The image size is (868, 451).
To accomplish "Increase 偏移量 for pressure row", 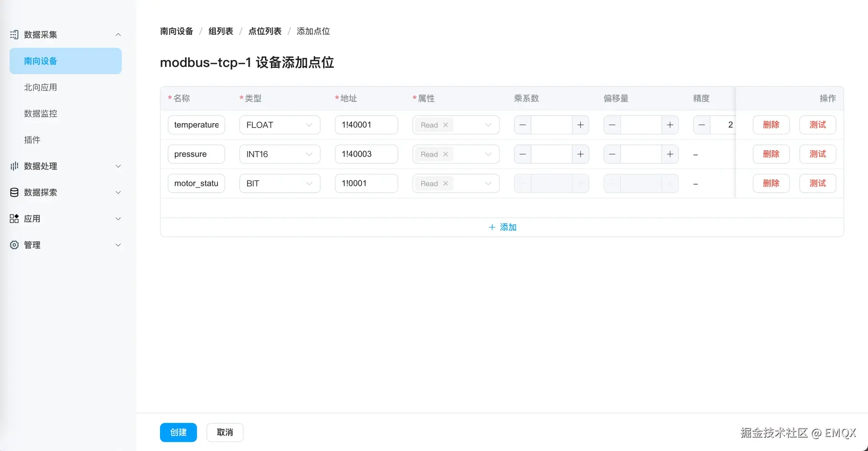I will coord(670,154).
